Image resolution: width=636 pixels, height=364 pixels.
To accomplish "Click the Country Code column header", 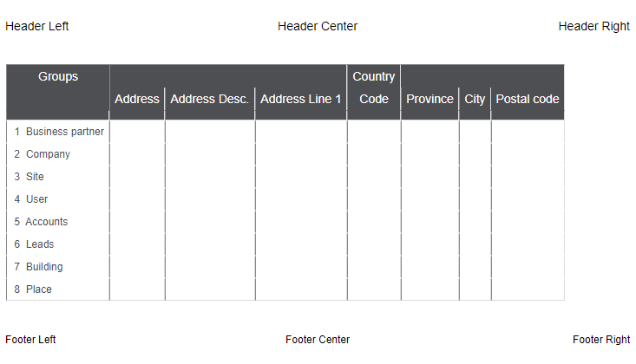I will click(x=374, y=88).
